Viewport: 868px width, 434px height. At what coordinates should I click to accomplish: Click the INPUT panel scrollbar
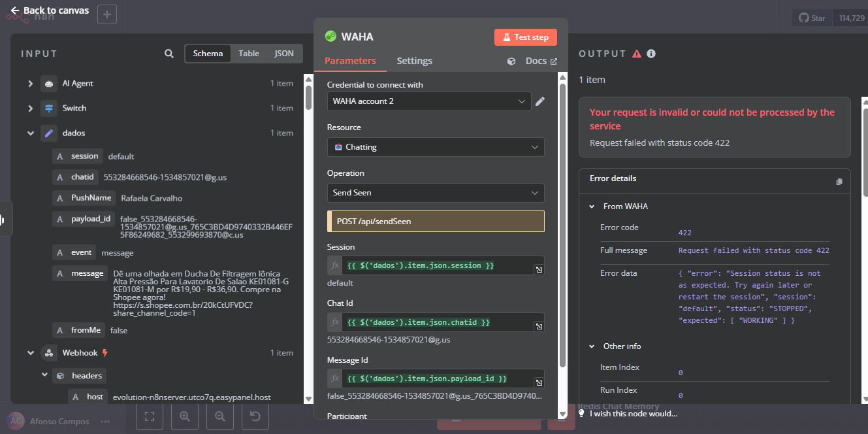tap(308, 97)
